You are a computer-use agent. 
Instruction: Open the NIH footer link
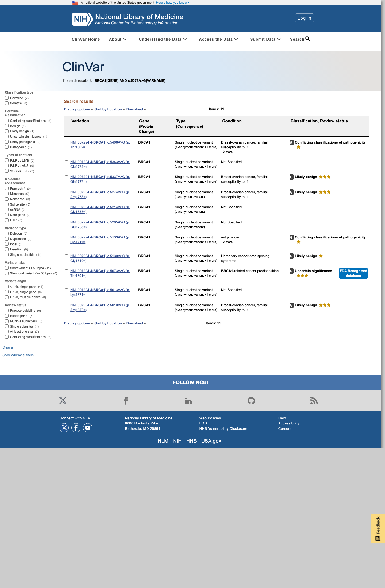(177, 441)
